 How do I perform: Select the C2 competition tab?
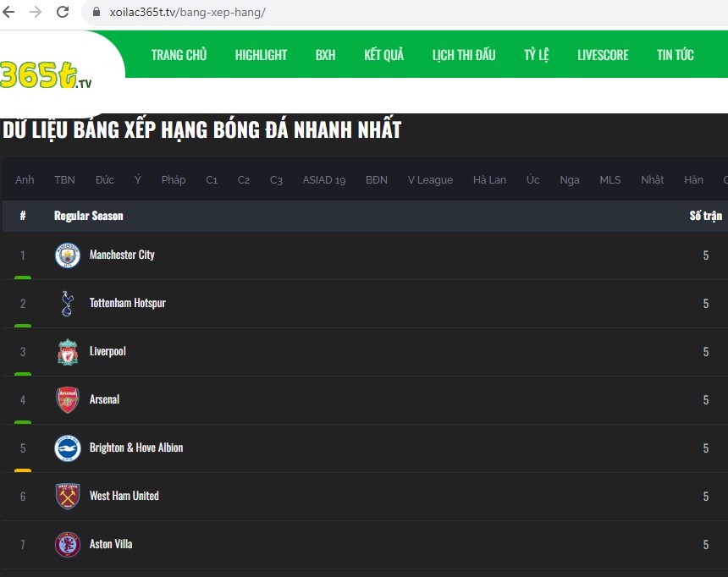[244, 179]
